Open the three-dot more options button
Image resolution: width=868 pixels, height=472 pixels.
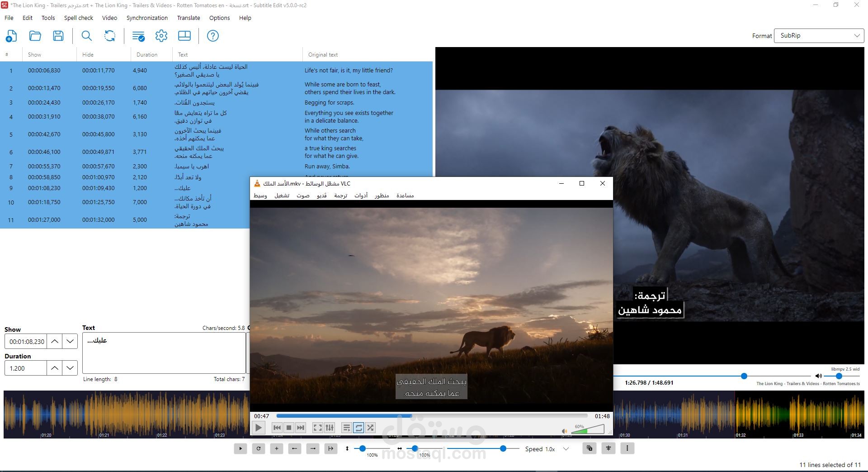point(627,448)
